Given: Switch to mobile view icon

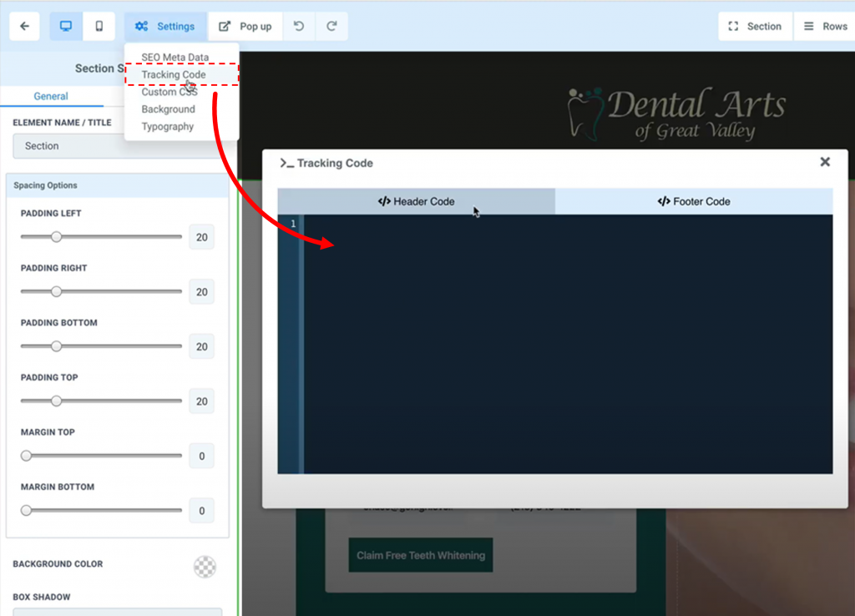Looking at the screenshot, I should click(99, 26).
